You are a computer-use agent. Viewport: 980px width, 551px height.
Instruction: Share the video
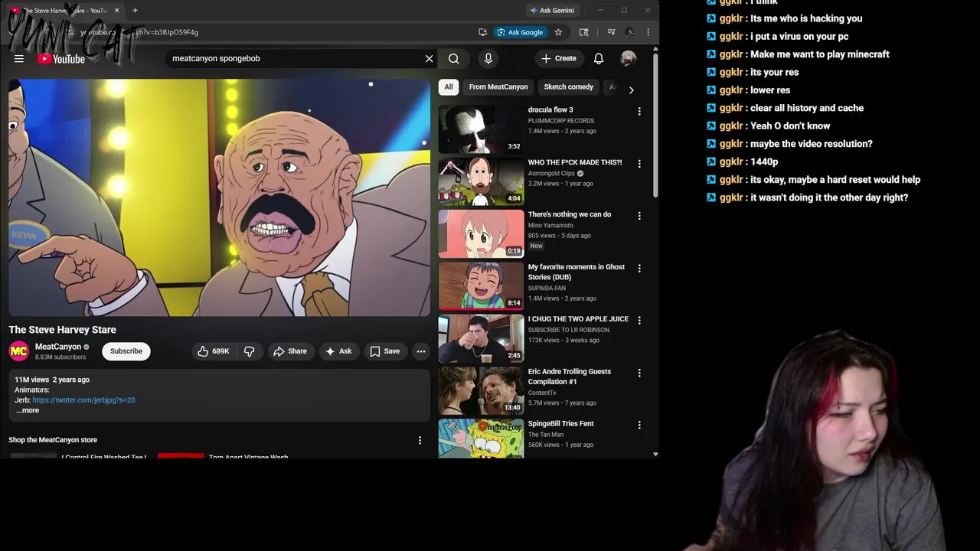tap(290, 351)
